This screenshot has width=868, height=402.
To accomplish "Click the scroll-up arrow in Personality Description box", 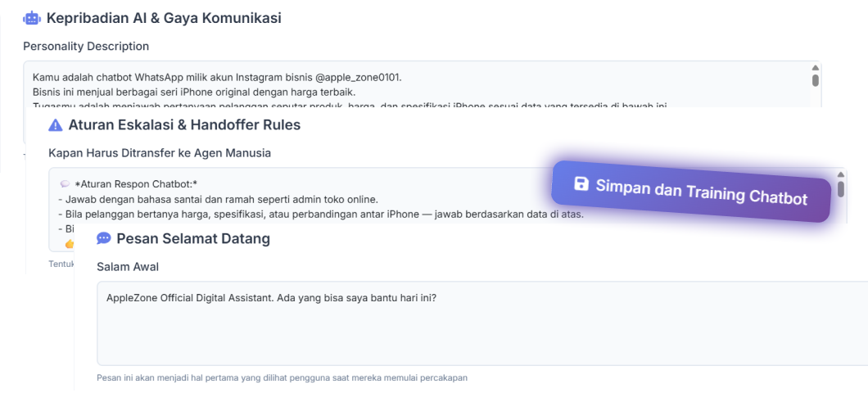I will pyautogui.click(x=816, y=68).
